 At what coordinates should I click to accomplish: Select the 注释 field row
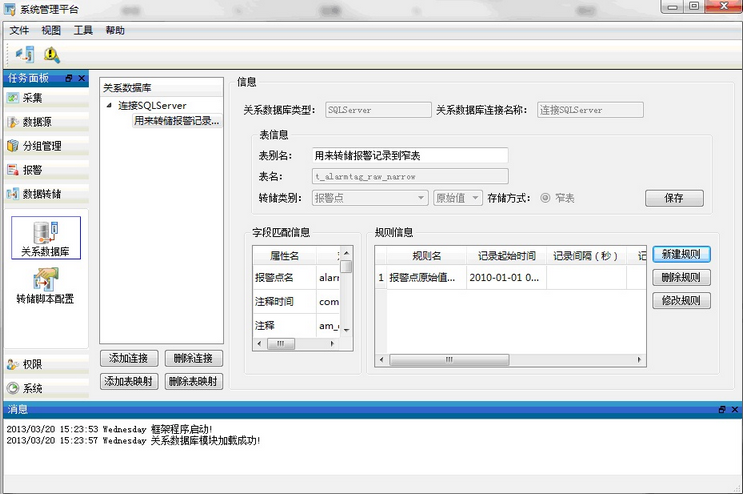(297, 325)
